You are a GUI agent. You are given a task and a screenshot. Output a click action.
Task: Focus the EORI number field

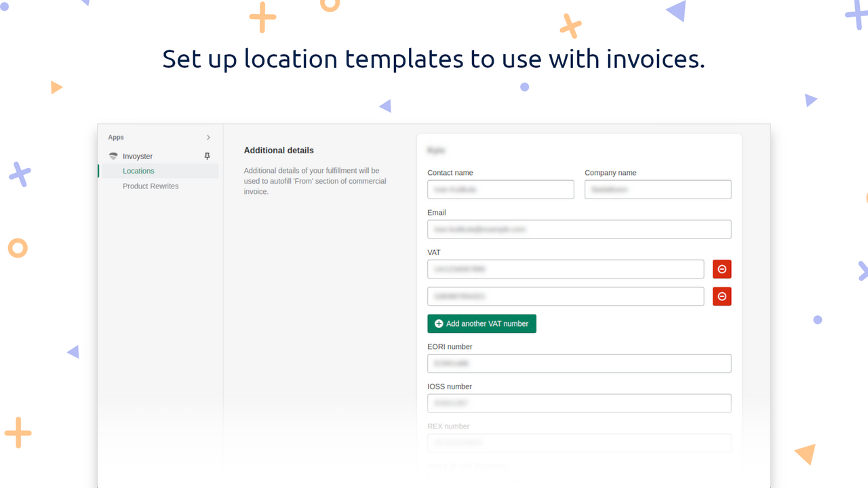[x=579, y=363]
